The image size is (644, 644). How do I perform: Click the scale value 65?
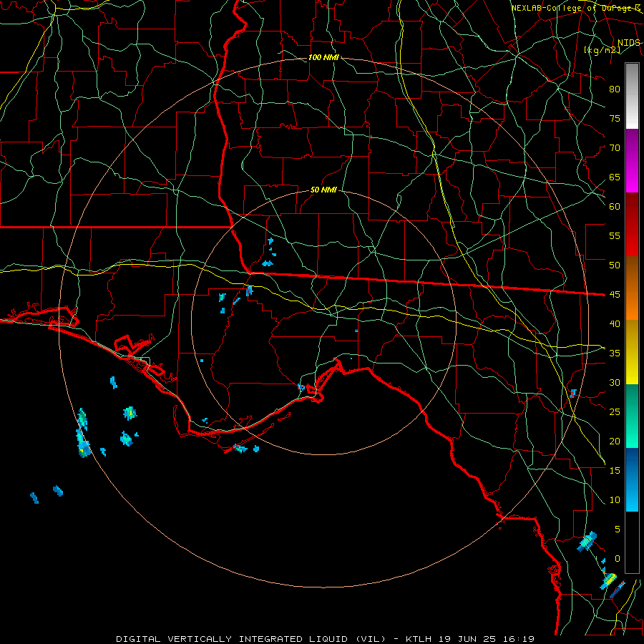click(x=615, y=177)
